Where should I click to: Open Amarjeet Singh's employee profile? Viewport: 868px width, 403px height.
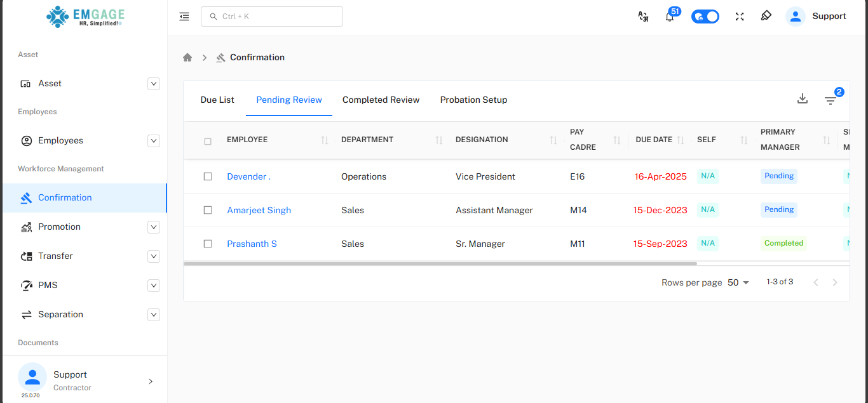click(259, 209)
